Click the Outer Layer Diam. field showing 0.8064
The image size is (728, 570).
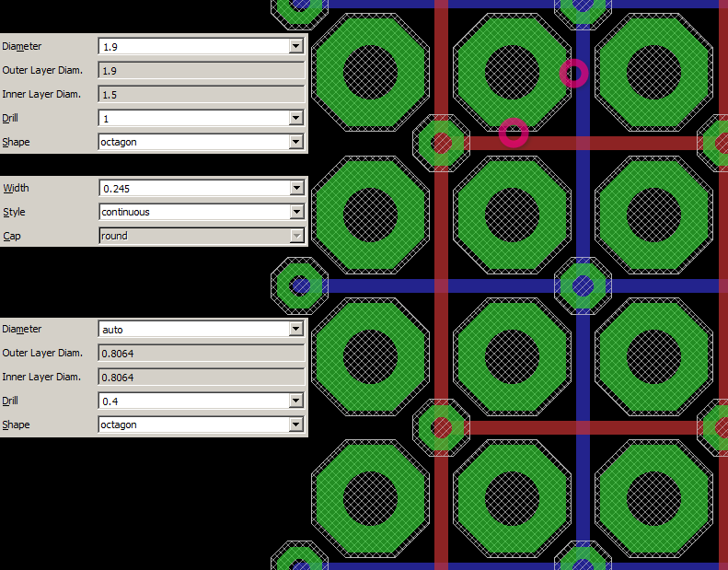tap(201, 353)
